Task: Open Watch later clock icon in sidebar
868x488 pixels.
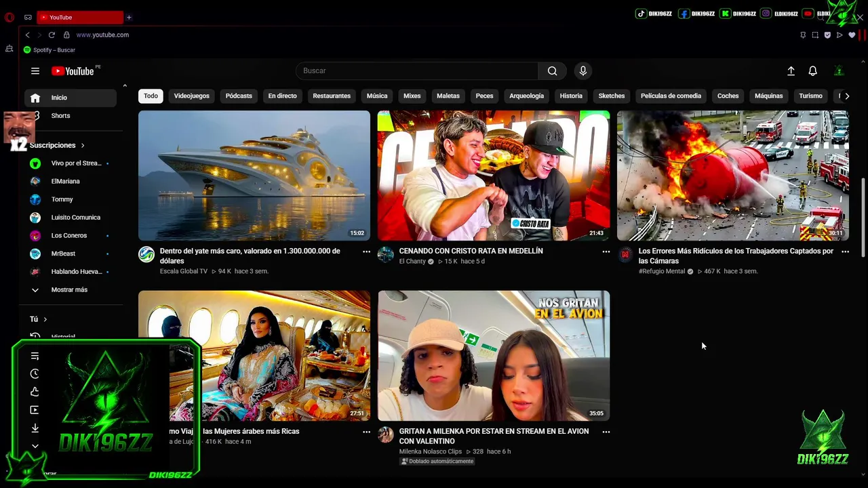Action: pyautogui.click(x=35, y=373)
